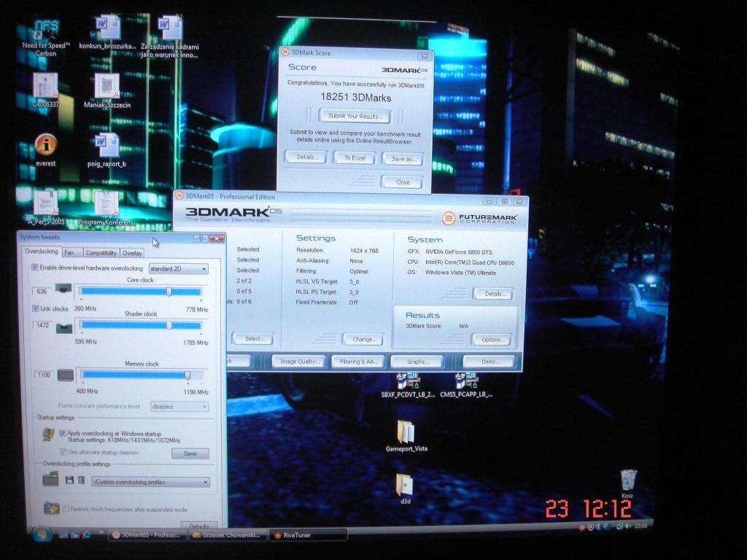The image size is (747, 560).
Task: Toggle Apply overclocking at Windows startup
Action: [x=63, y=433]
